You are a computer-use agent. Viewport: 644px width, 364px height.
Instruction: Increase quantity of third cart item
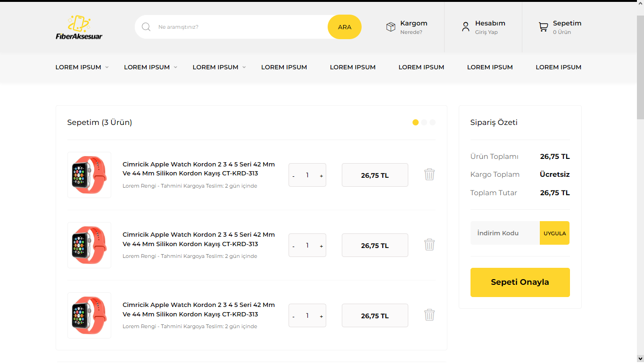[322, 316]
